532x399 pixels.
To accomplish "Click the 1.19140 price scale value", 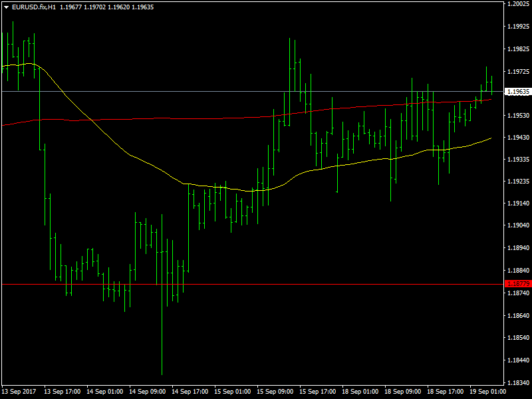I will (x=518, y=203).
